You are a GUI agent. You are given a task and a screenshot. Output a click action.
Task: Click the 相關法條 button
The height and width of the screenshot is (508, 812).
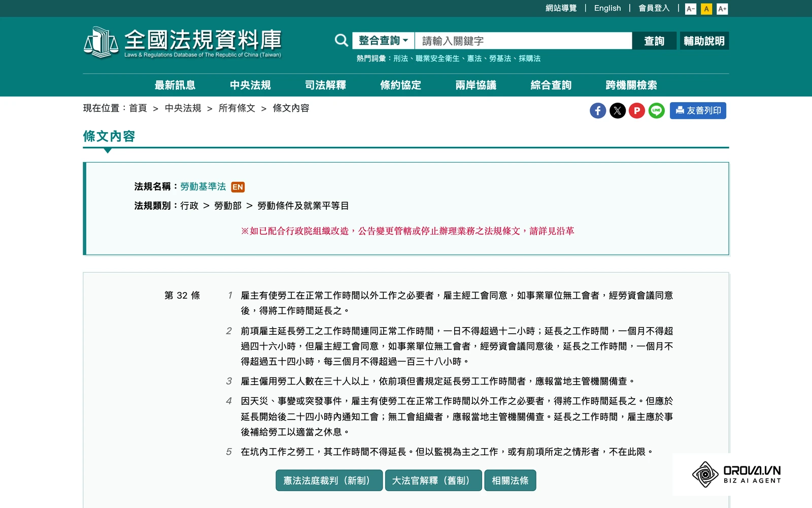pyautogui.click(x=510, y=480)
